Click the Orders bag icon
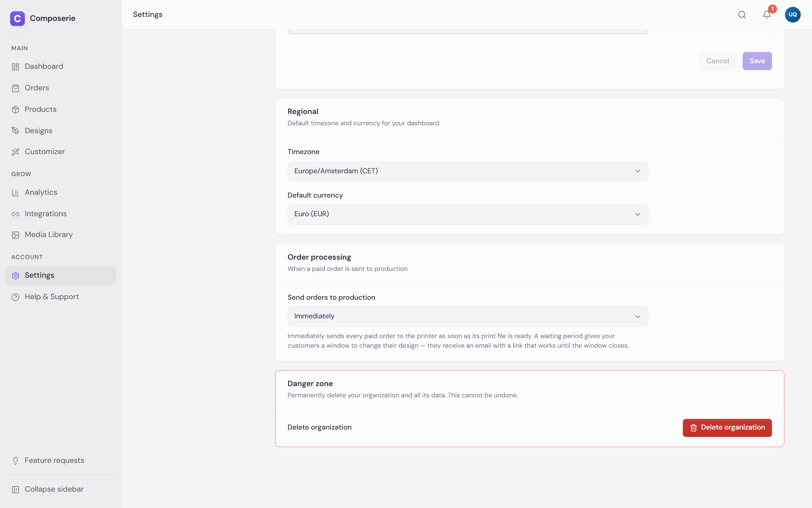The height and width of the screenshot is (508, 812). pos(16,88)
